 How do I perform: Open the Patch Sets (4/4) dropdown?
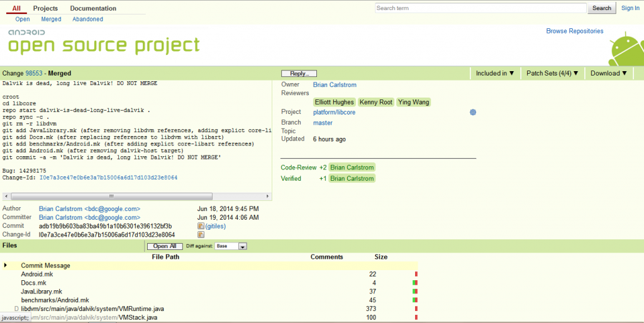(x=552, y=73)
